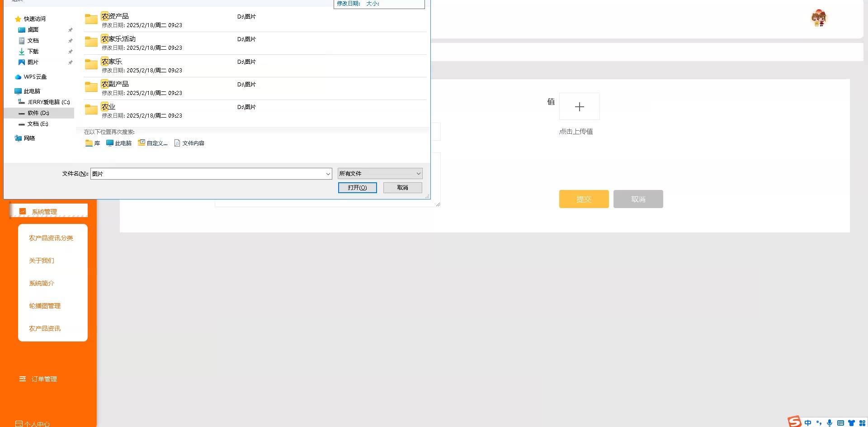Go to 下载 in quick access

pyautogui.click(x=33, y=52)
